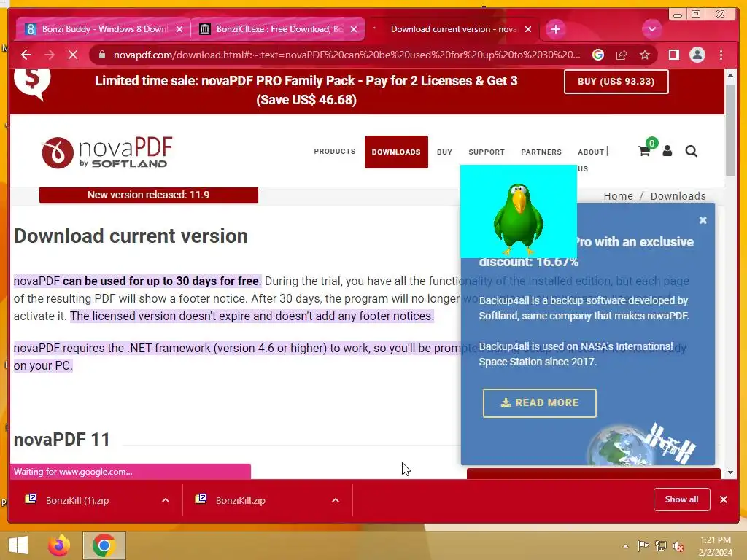
Task: Close the downloads bar
Action: pyautogui.click(x=724, y=499)
